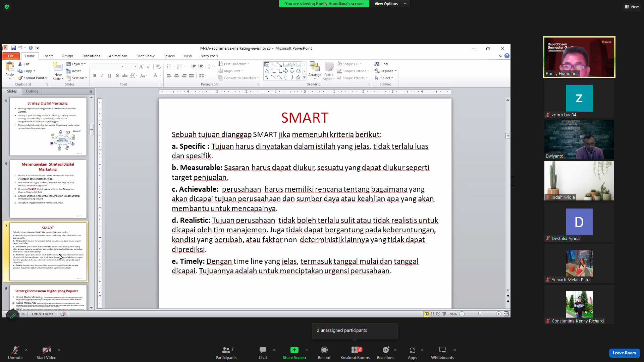Click the Save icon in quick access toolbar
644x362 pixels.
pos(13,48)
